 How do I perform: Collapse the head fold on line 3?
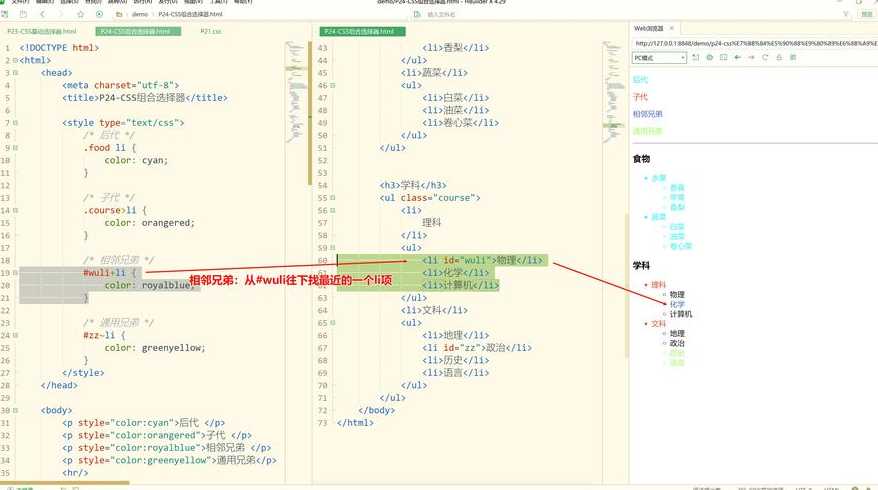click(16, 73)
